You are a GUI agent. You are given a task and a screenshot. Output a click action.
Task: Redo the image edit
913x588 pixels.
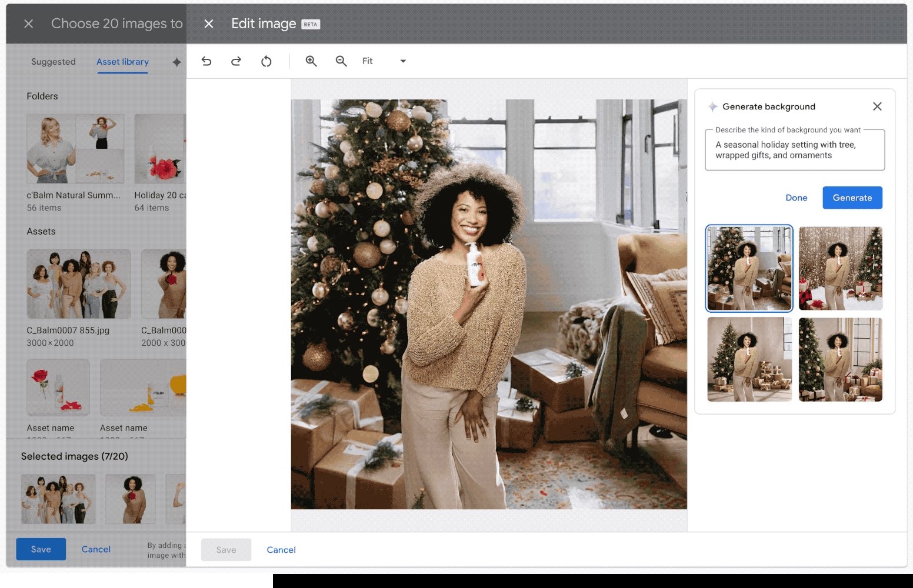tap(236, 61)
